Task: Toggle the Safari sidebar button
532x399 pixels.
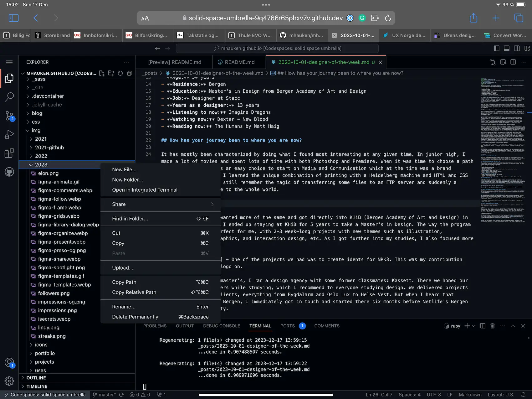Action: (x=13, y=18)
